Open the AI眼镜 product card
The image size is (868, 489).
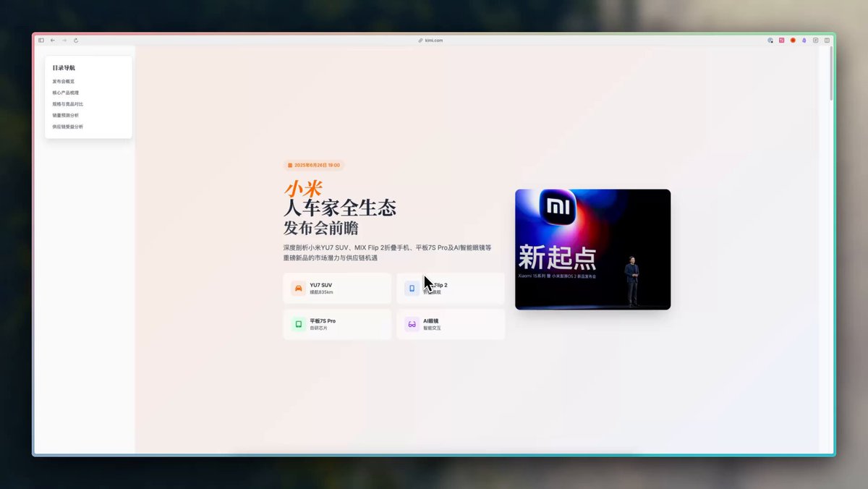[451, 324]
